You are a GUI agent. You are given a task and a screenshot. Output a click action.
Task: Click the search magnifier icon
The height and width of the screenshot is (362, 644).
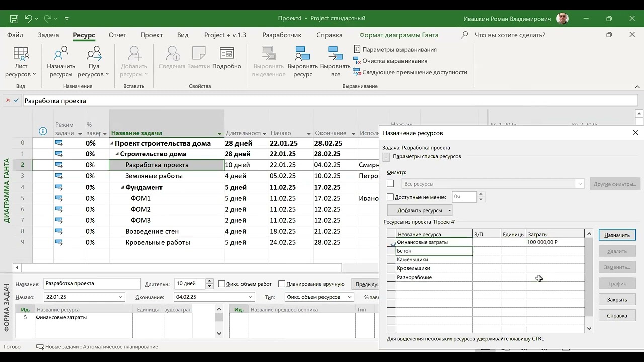point(464,35)
